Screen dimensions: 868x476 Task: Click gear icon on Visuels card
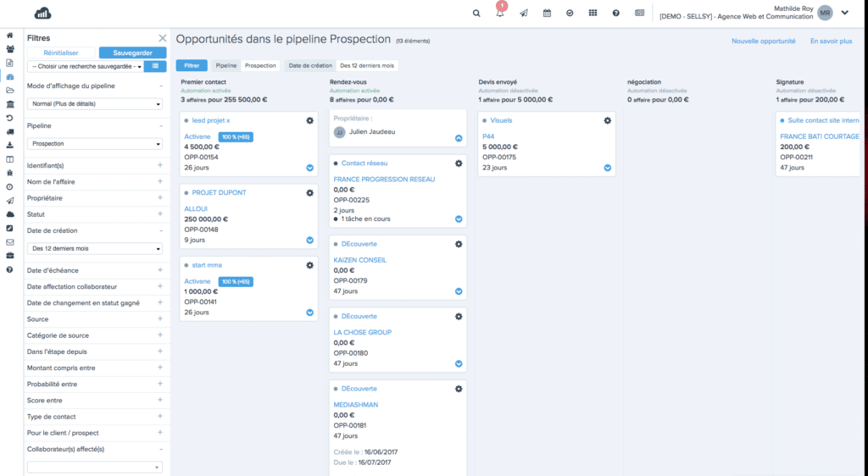[x=607, y=120]
